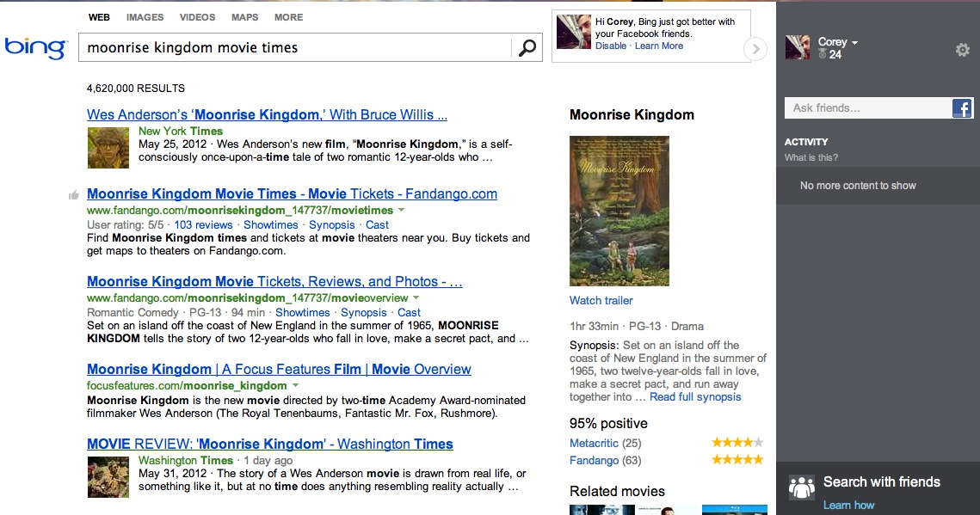The width and height of the screenshot is (980, 515).
Task: Click the Moonrise Kingdom sidebar heading
Action: (632, 115)
